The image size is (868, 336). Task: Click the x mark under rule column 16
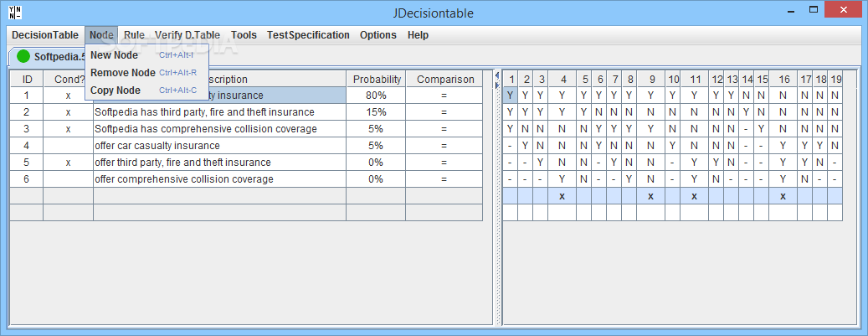(783, 196)
